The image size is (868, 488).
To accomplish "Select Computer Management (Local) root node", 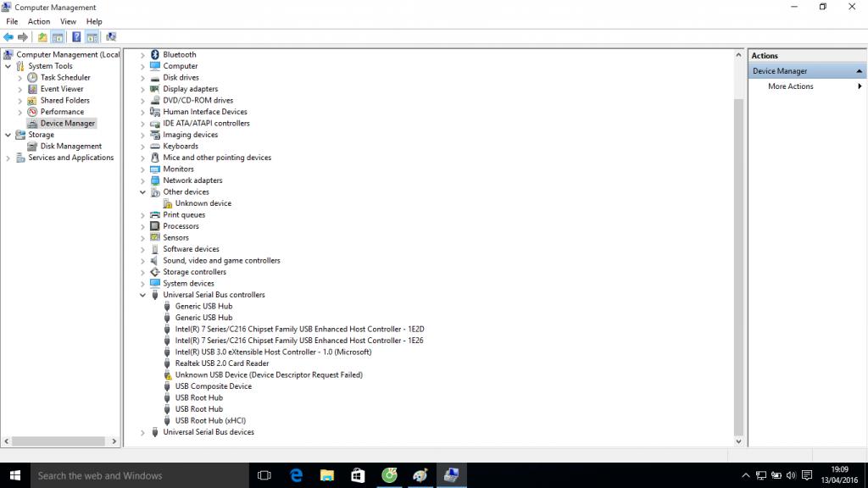I will point(68,54).
